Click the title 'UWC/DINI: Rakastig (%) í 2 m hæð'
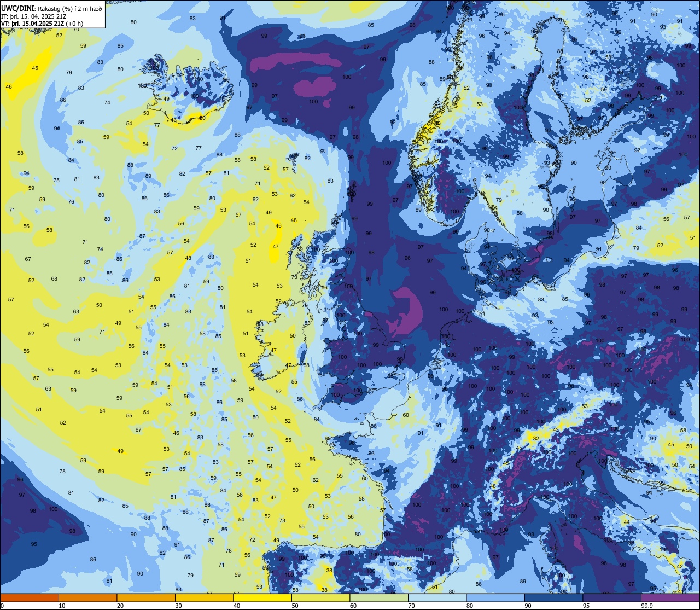The image size is (700, 610). click(52, 9)
